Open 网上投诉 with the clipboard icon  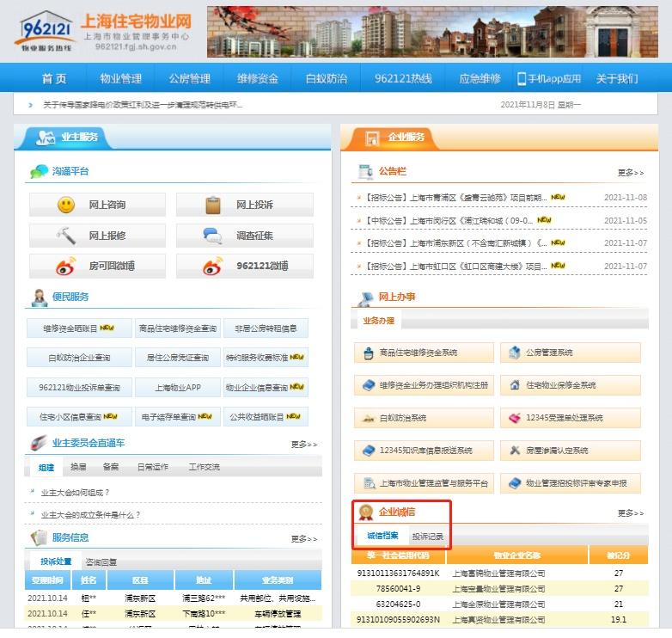pyautogui.click(x=244, y=205)
